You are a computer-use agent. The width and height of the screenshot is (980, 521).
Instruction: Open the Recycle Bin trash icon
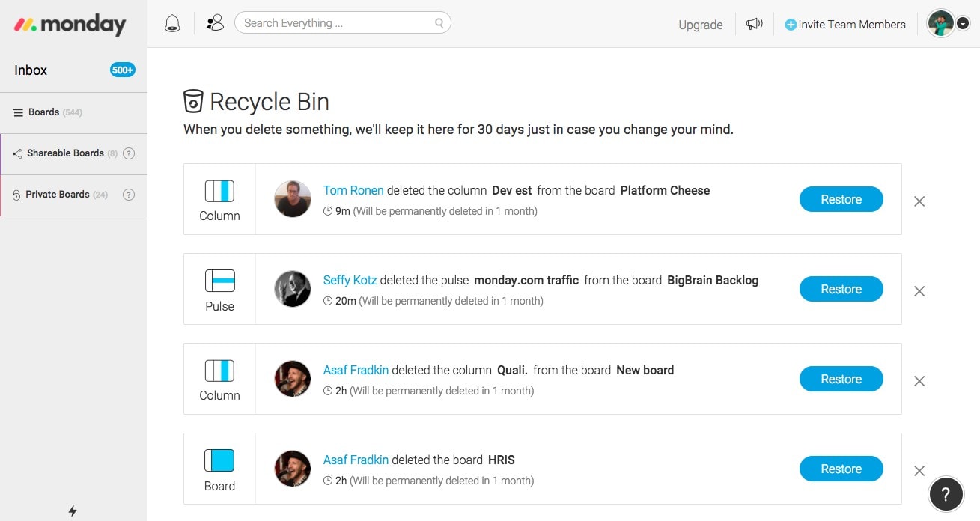(194, 100)
